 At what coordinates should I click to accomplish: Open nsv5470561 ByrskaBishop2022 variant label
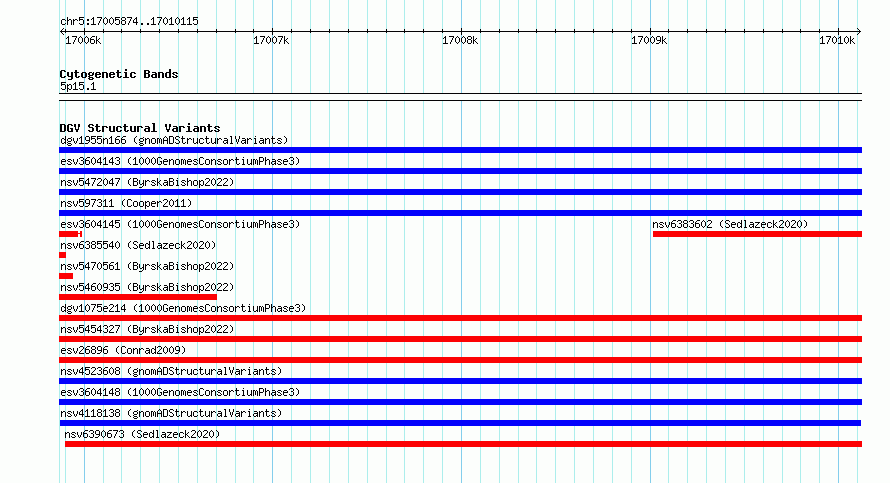point(147,266)
